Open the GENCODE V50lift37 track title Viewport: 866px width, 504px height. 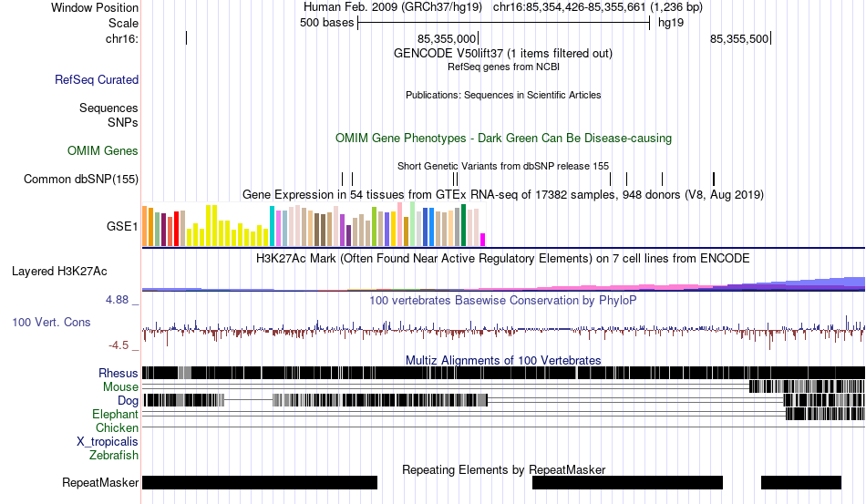(x=502, y=53)
